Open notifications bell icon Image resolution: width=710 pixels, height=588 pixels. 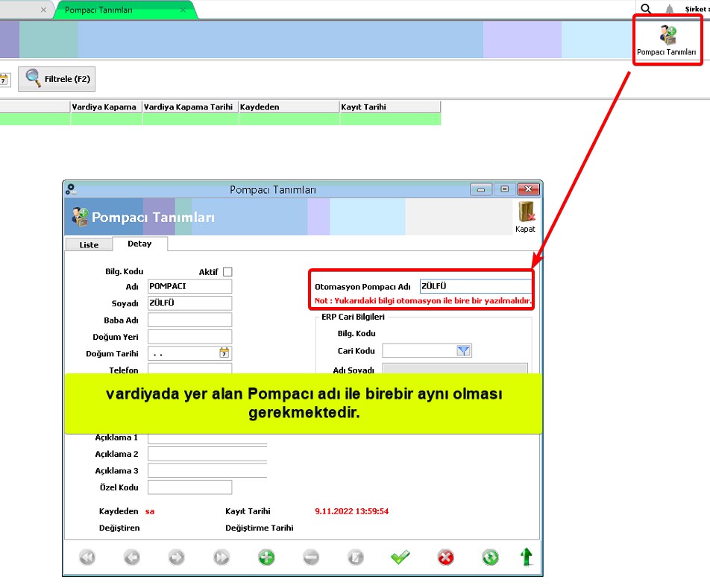[669, 9]
